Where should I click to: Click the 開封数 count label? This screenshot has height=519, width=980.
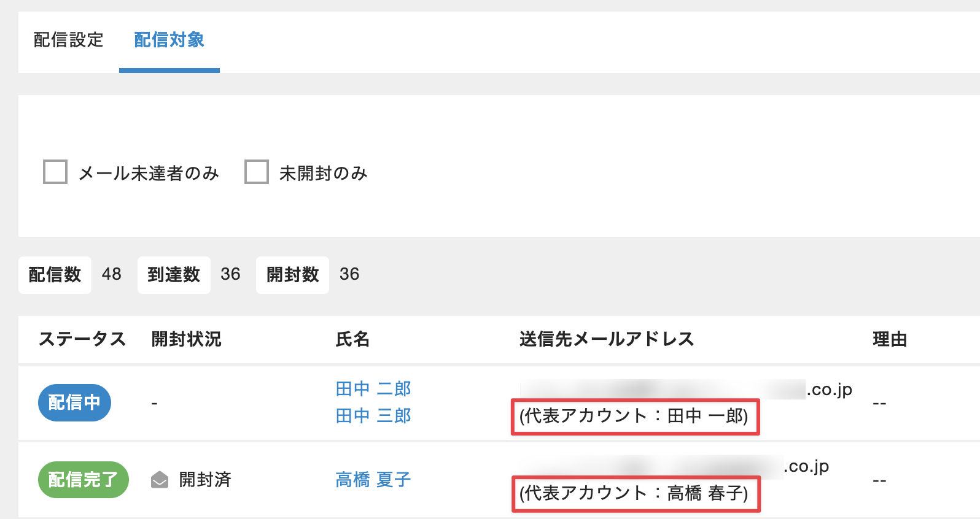coord(293,275)
